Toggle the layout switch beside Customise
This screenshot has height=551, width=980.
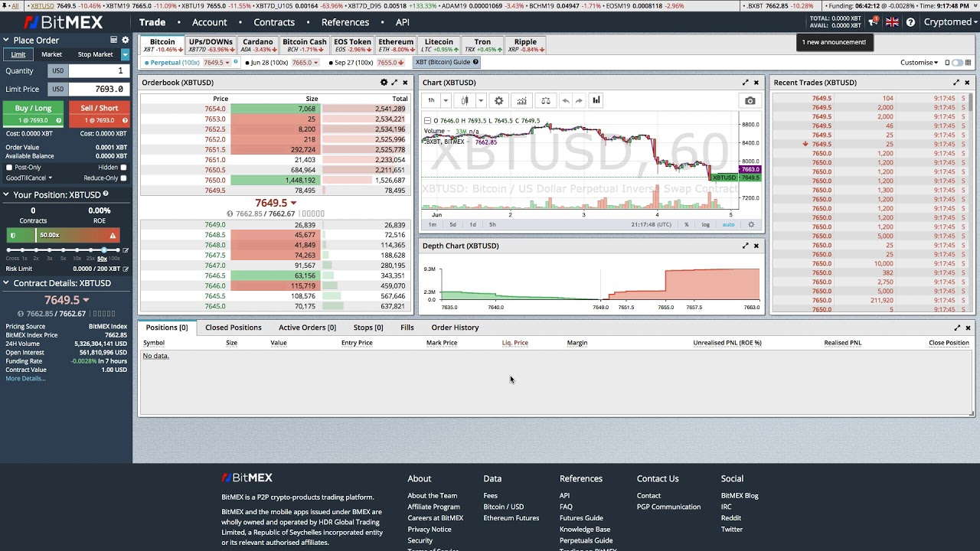point(956,63)
